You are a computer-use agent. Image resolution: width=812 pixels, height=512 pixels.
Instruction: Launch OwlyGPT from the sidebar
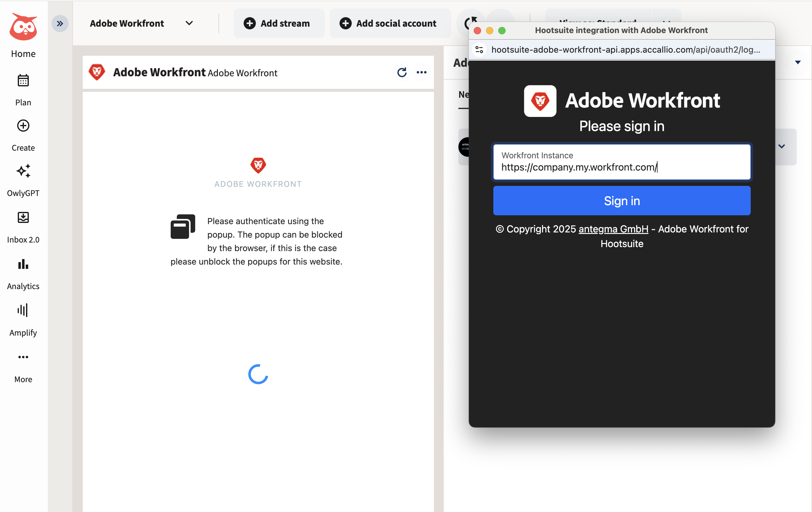click(x=23, y=180)
